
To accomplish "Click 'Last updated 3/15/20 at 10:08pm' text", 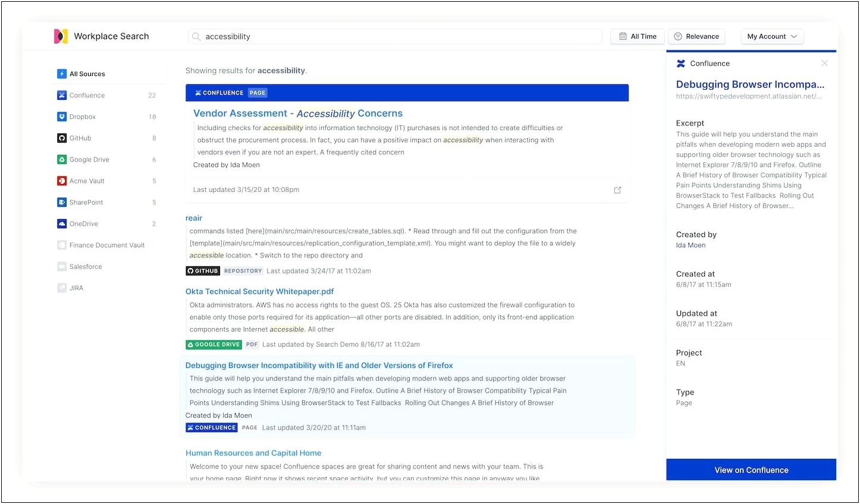I will [246, 190].
